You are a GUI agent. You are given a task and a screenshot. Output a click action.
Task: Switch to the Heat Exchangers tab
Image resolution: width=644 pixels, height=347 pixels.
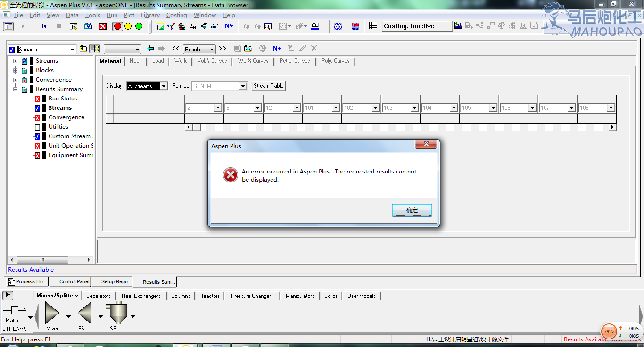point(140,296)
